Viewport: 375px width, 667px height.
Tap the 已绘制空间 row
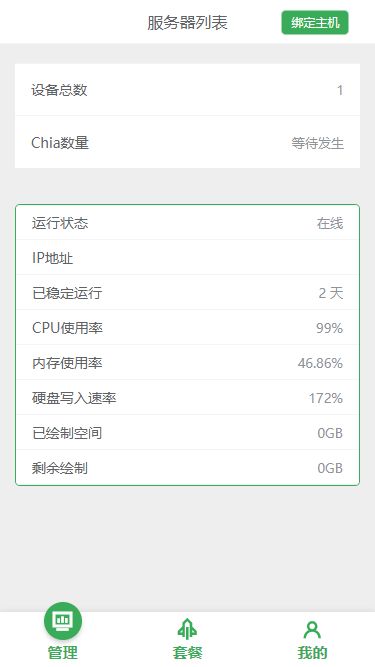coord(188,432)
